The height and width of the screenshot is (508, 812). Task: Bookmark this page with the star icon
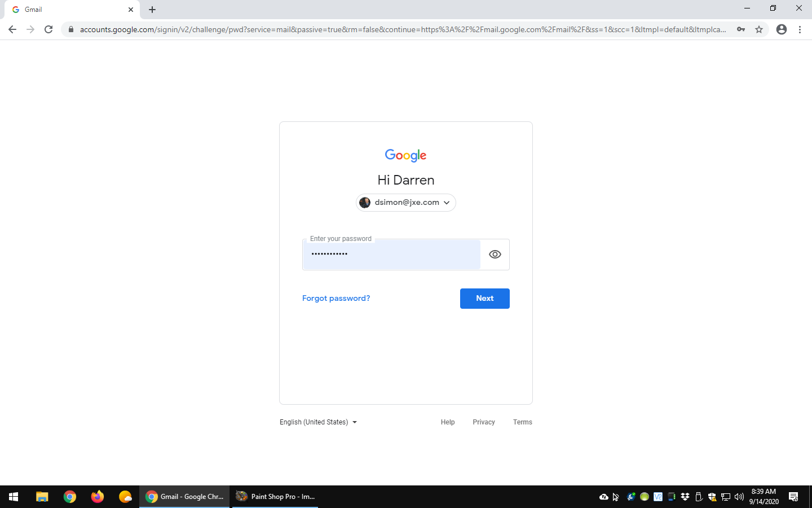(759, 29)
